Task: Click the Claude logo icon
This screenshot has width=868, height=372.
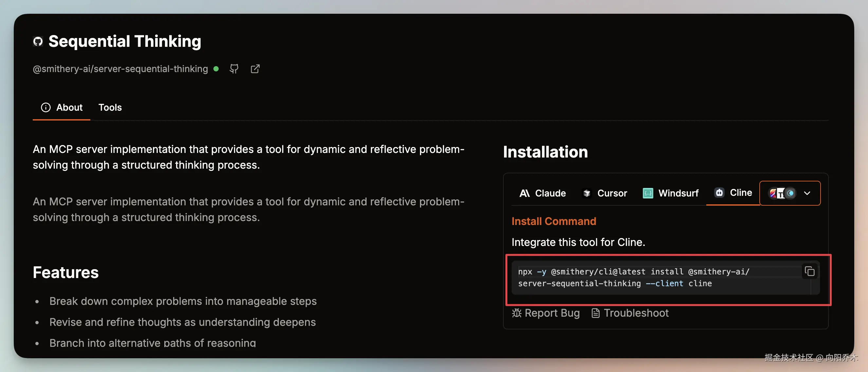Action: [x=524, y=193]
